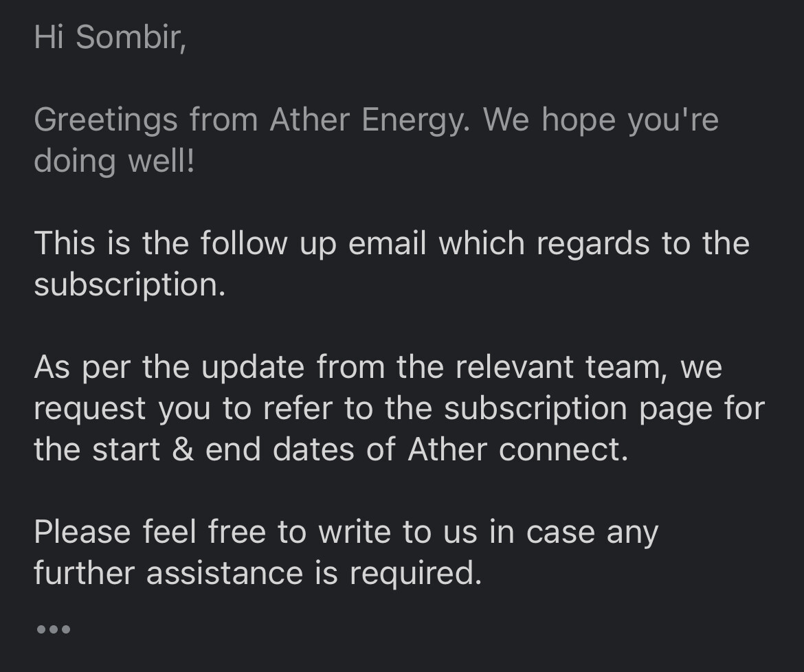Viewport: 804px width, 672px height.
Task: Click the standalone word "subscription." ending a sentence
Action: tap(130, 286)
